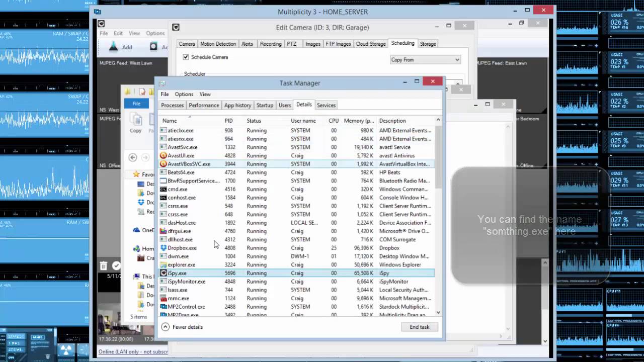Click the Task Manager vertical scrollbar thumb
Viewport: 644px width, 362px height.
pyautogui.click(x=438, y=156)
